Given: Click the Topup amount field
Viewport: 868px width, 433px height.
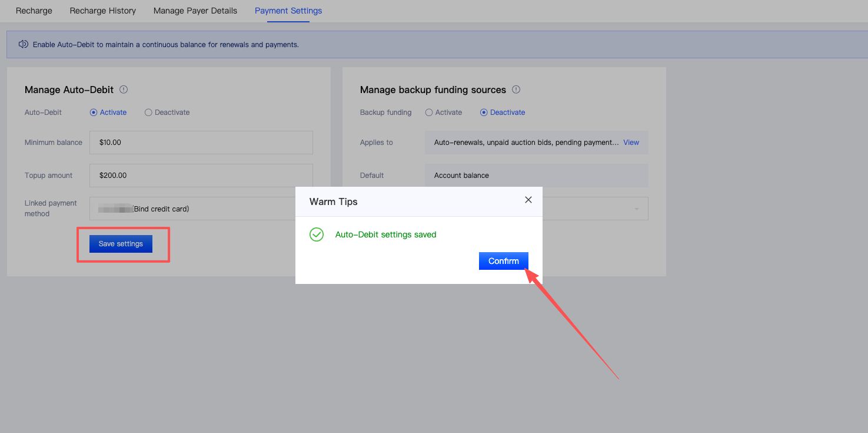Looking at the screenshot, I should [x=201, y=176].
